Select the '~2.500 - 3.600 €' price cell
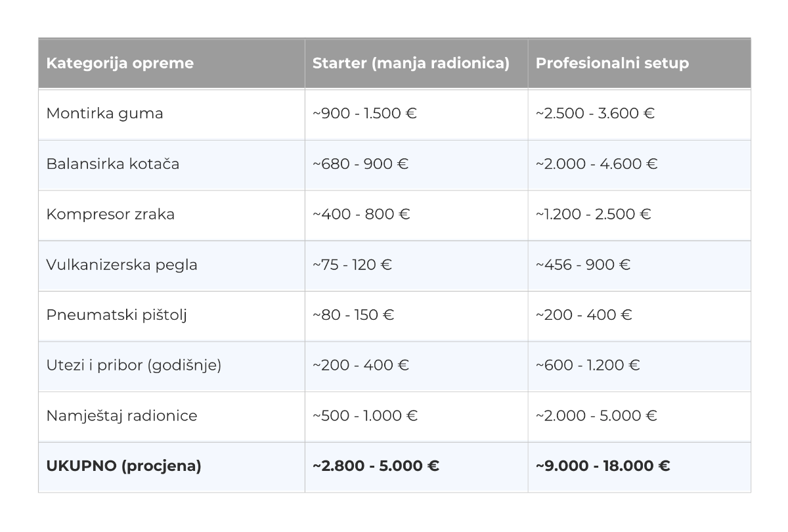The height and width of the screenshot is (532, 788). coord(595,113)
